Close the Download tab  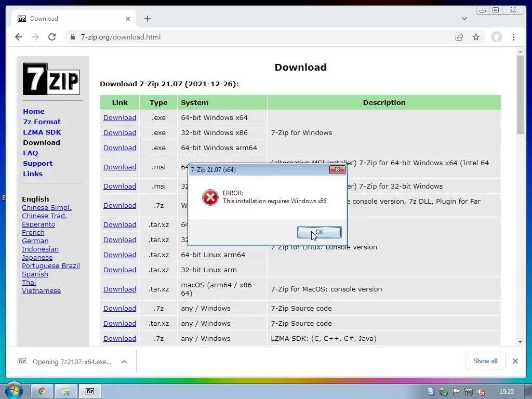[128, 19]
